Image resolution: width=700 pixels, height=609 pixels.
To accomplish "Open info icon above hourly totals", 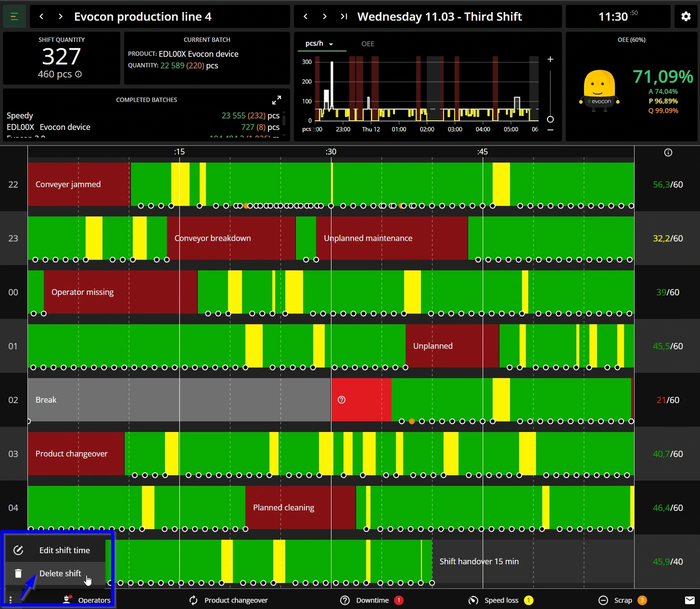I will (668, 152).
